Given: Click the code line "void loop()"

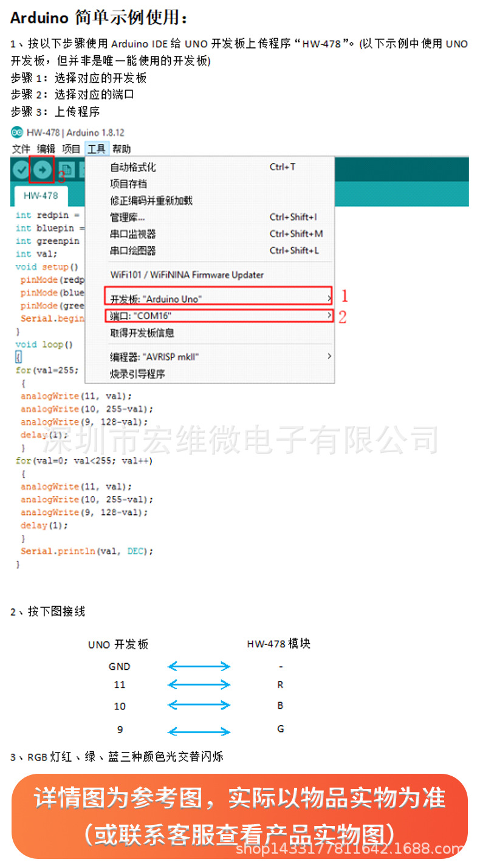Looking at the screenshot, I should click(x=44, y=345).
